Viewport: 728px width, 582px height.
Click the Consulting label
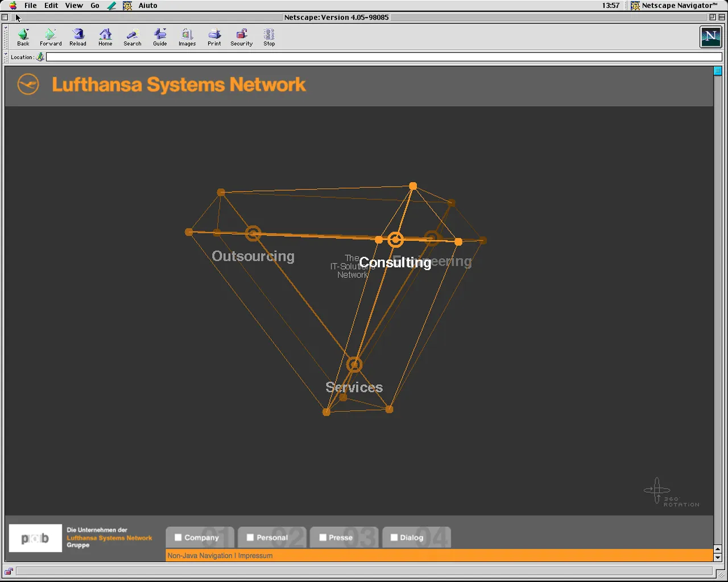click(x=395, y=263)
